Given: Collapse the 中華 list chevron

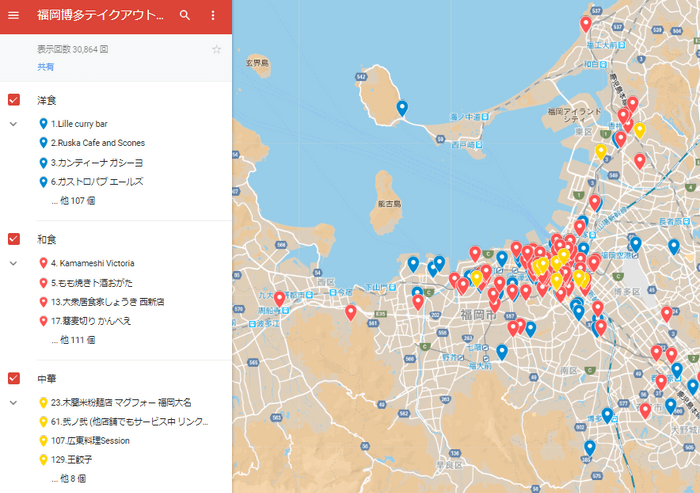Looking at the screenshot, I should (x=14, y=402).
